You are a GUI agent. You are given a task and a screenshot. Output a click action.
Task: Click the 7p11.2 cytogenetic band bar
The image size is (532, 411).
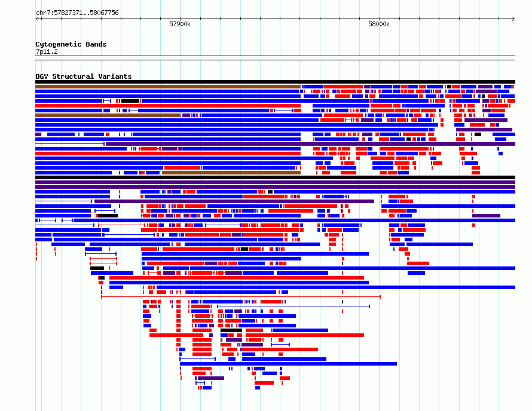[275, 58]
